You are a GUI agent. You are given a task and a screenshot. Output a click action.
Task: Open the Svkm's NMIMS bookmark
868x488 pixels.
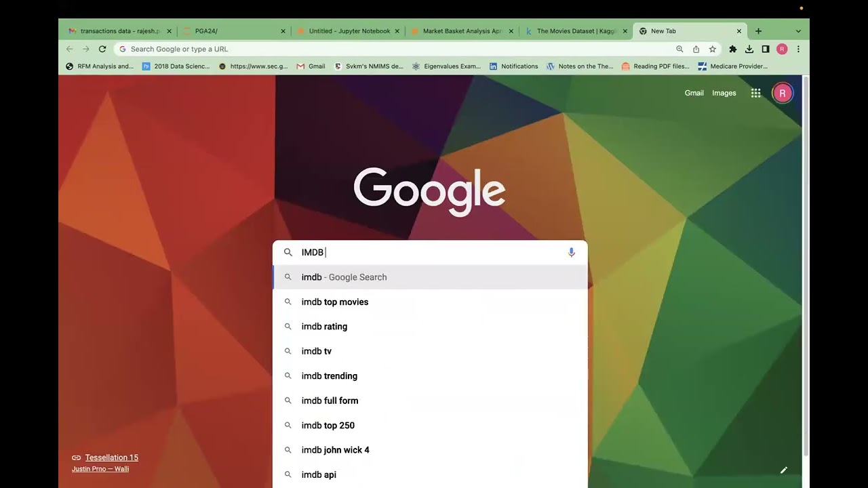[x=370, y=66]
